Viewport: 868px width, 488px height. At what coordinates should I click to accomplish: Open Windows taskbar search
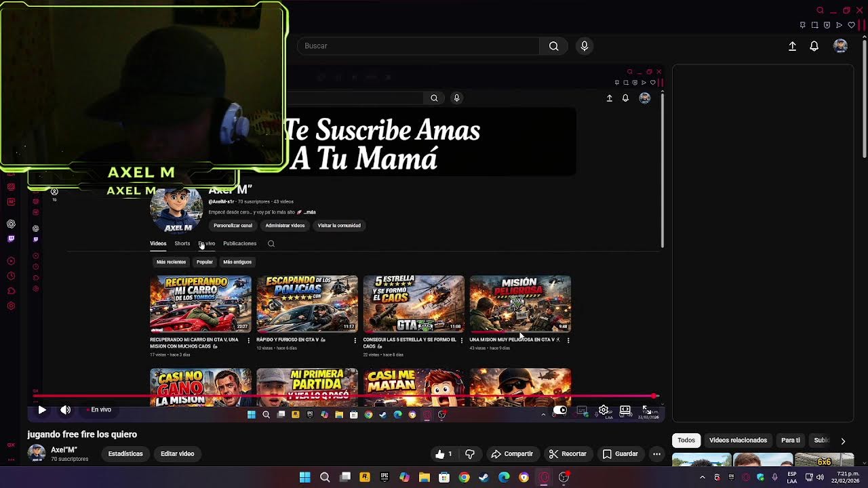coord(325,477)
